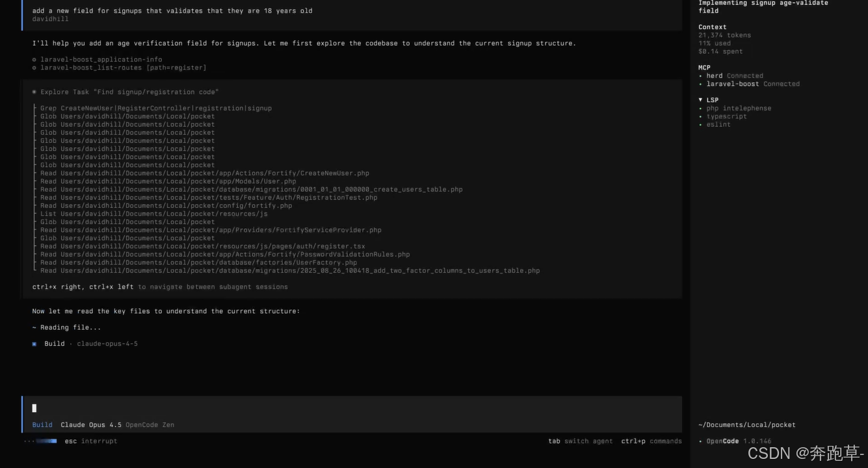Click the laravel-boost_application-info tool icon
This screenshot has height=468, width=868.
pyautogui.click(x=34, y=60)
